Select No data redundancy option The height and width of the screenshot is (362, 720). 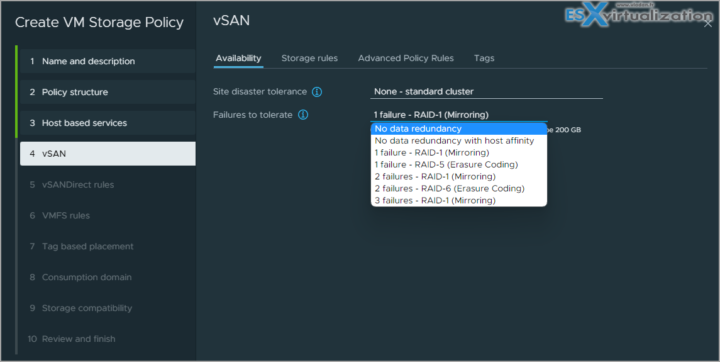click(459, 129)
